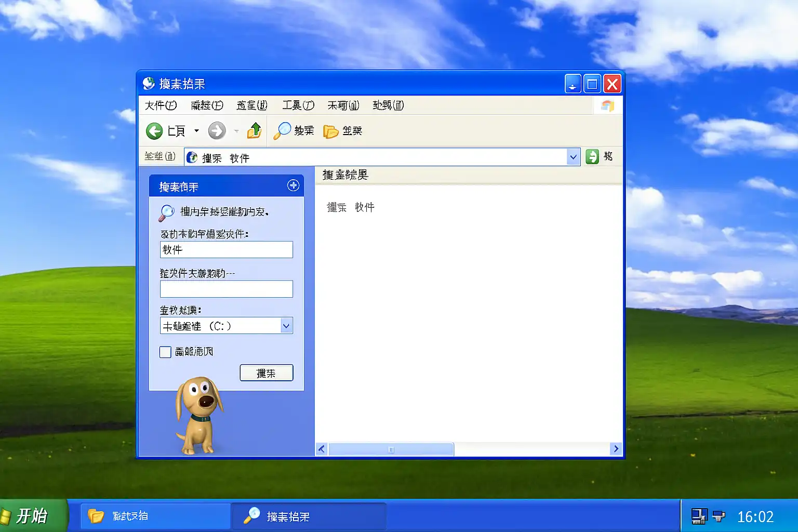Click the search results taskbar button
Viewport: 798px width, 532px height.
tap(309, 516)
